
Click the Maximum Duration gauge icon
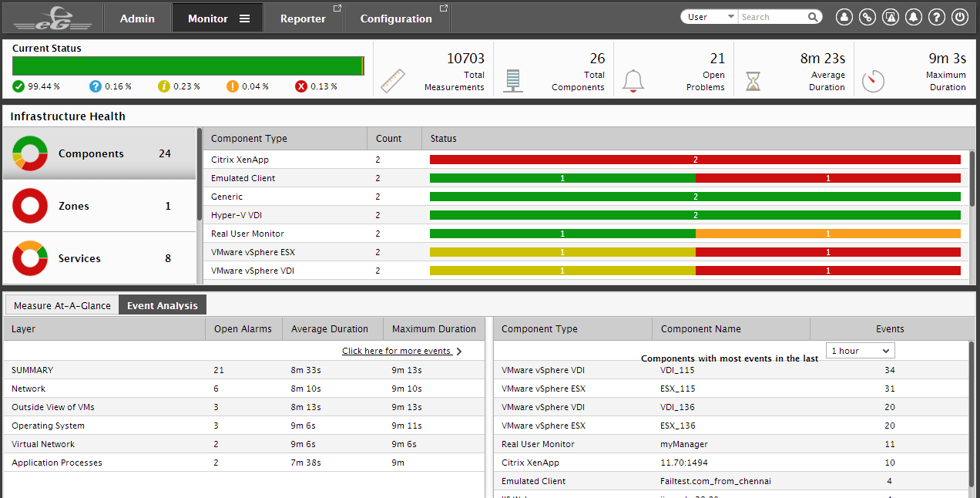pos(873,81)
